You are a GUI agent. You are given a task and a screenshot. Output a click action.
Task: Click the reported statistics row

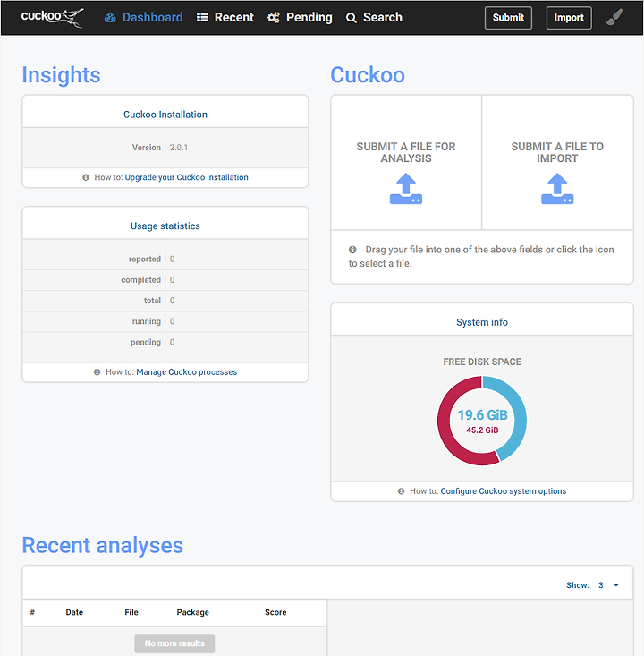pos(165,259)
